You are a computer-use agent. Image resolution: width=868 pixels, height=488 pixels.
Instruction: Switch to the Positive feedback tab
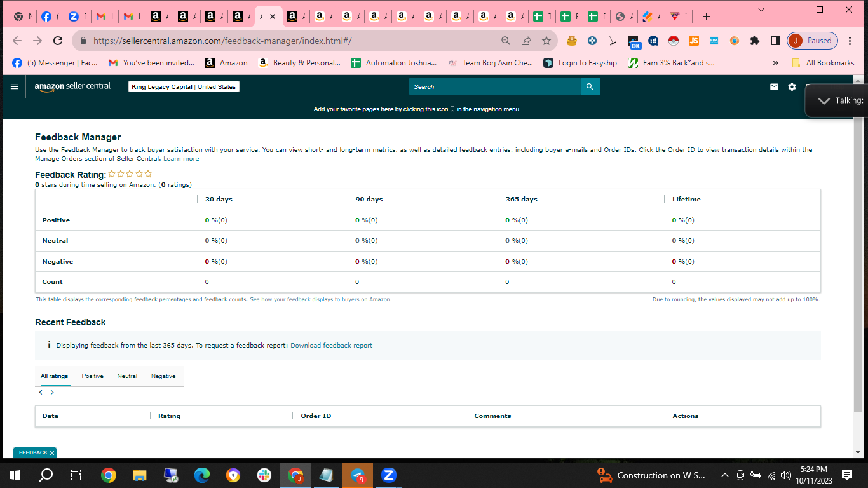[93, 376]
